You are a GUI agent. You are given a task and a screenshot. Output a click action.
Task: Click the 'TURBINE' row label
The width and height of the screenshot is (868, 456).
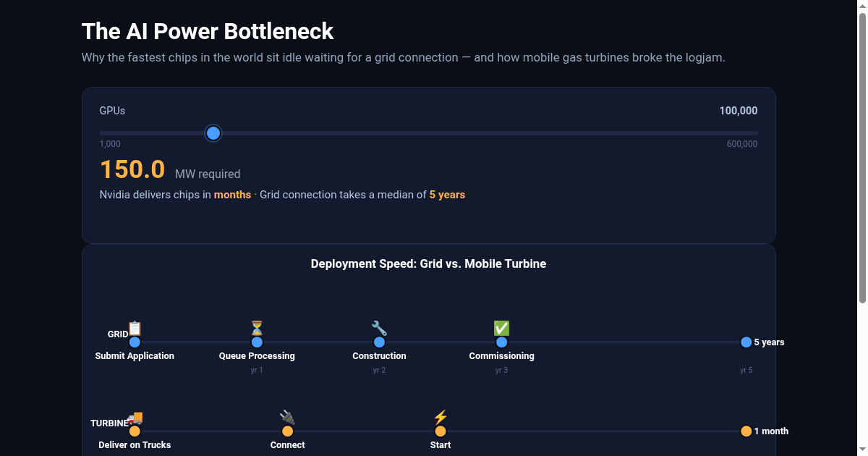point(109,423)
